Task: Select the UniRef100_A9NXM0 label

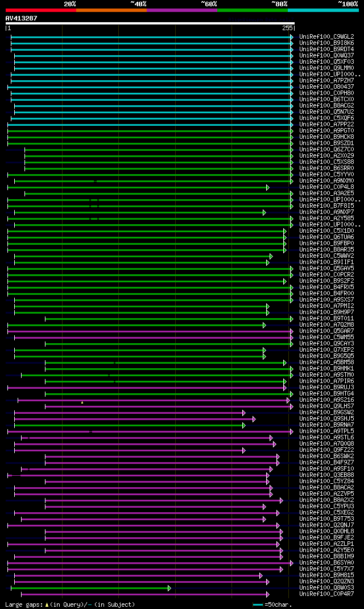Action: click(x=326, y=181)
